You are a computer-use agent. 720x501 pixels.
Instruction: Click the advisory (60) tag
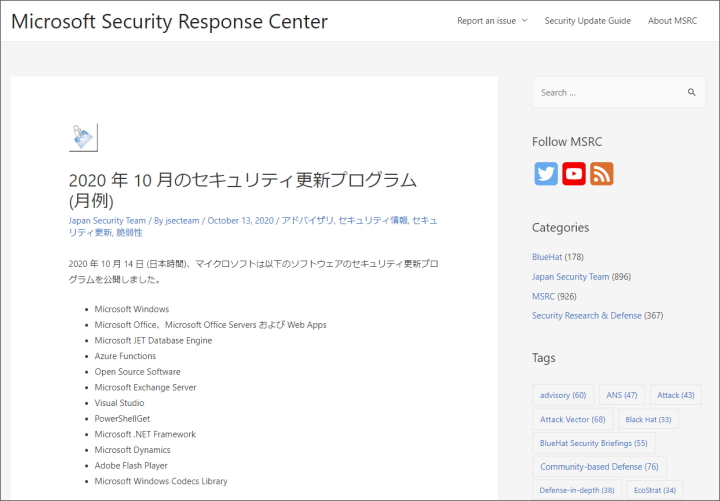click(562, 395)
